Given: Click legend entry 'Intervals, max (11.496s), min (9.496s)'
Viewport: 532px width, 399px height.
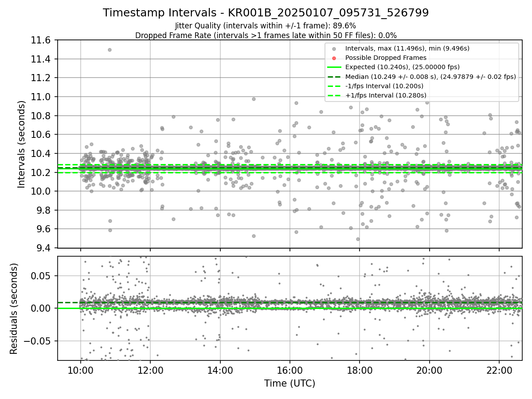Looking at the screenshot, I should [x=407, y=48].
